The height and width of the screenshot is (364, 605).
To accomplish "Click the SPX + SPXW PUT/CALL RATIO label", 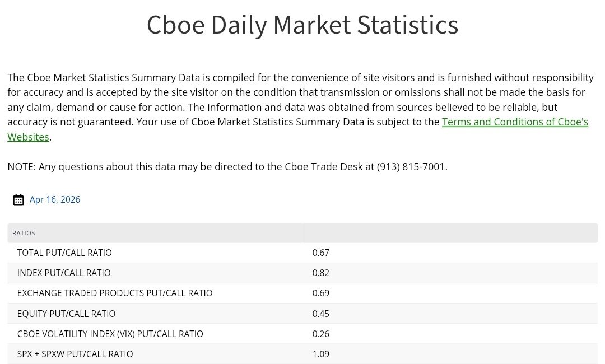I will (75, 354).
